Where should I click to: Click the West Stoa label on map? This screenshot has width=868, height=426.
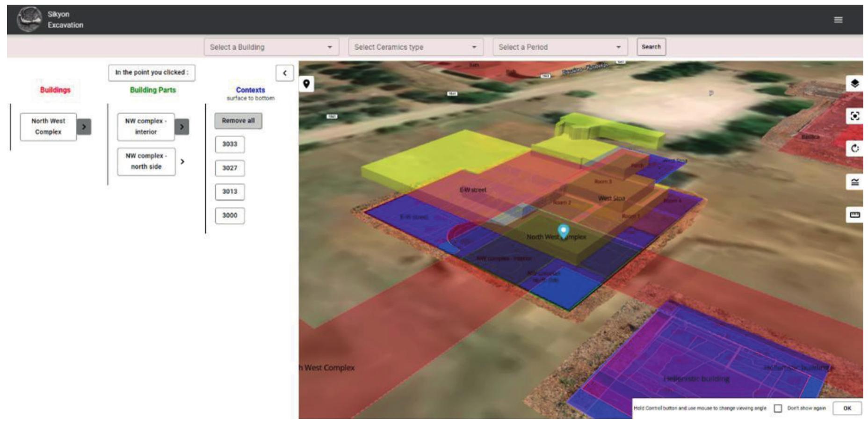611,198
